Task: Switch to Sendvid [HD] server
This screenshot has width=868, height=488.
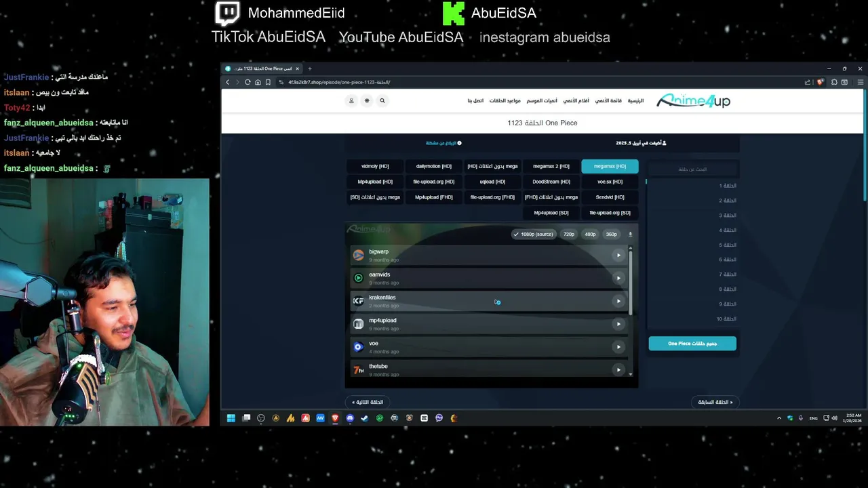Action: (x=610, y=197)
